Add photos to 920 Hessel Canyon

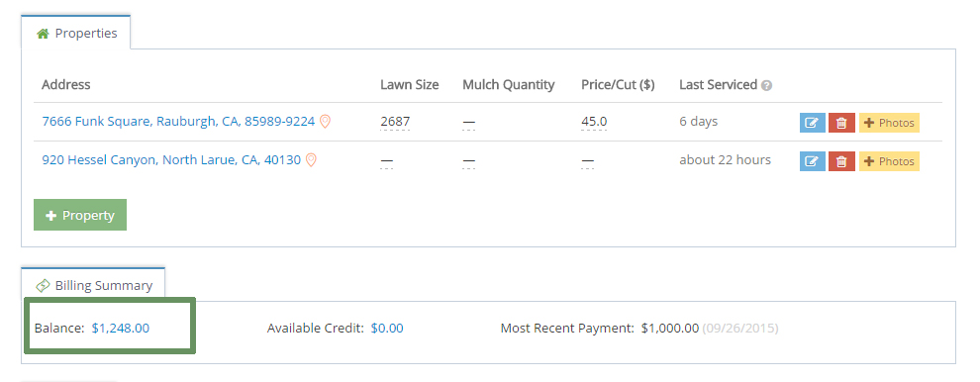[x=889, y=161]
